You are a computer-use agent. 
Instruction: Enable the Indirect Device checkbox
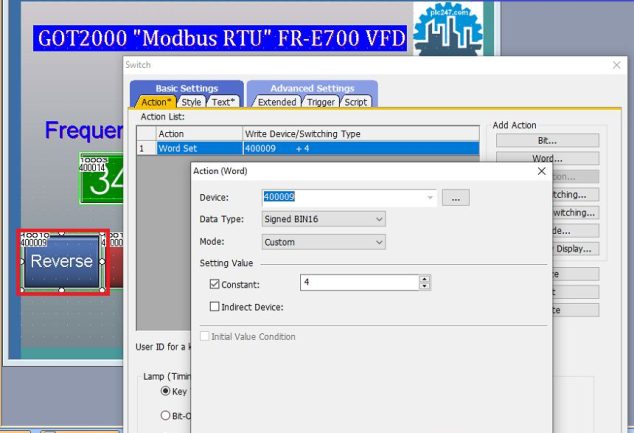(214, 306)
